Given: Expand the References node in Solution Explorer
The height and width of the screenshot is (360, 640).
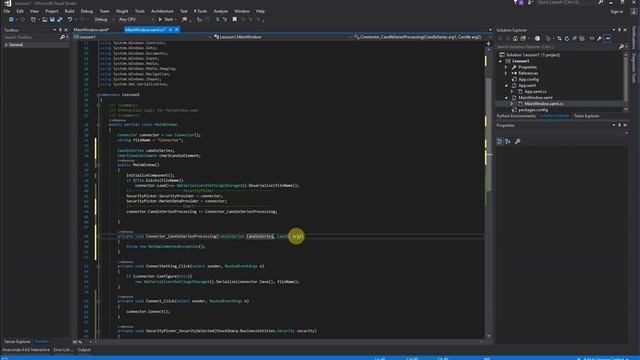Looking at the screenshot, I should point(507,73).
